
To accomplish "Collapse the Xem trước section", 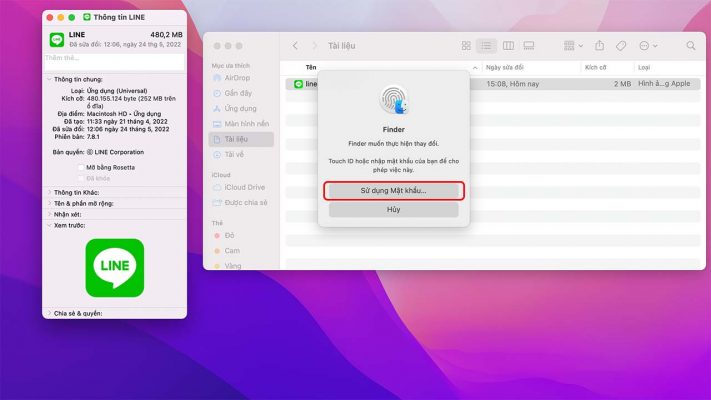I will (49, 225).
